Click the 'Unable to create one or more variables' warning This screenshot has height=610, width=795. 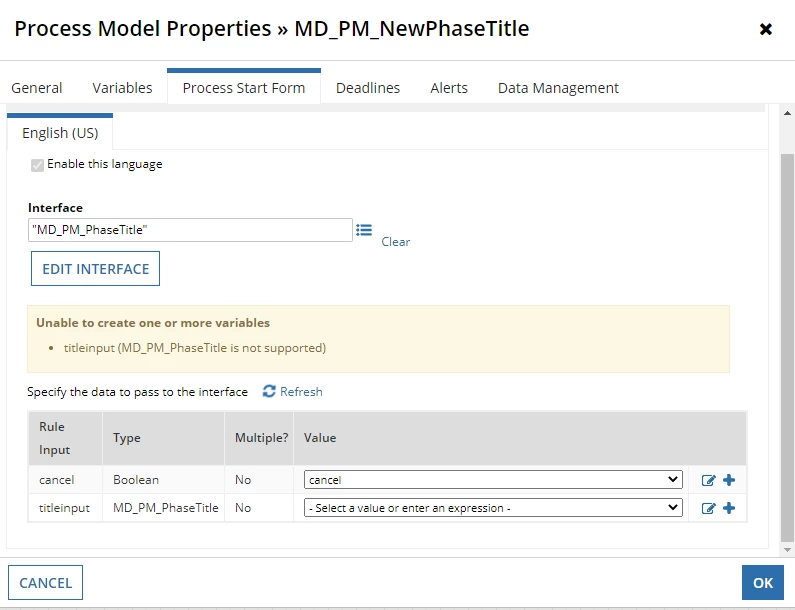153,323
